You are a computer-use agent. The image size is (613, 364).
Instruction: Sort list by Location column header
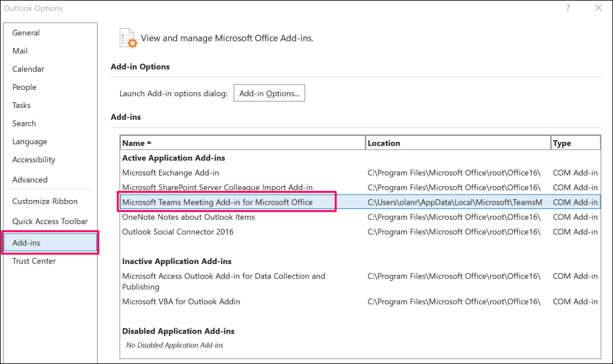(458, 143)
